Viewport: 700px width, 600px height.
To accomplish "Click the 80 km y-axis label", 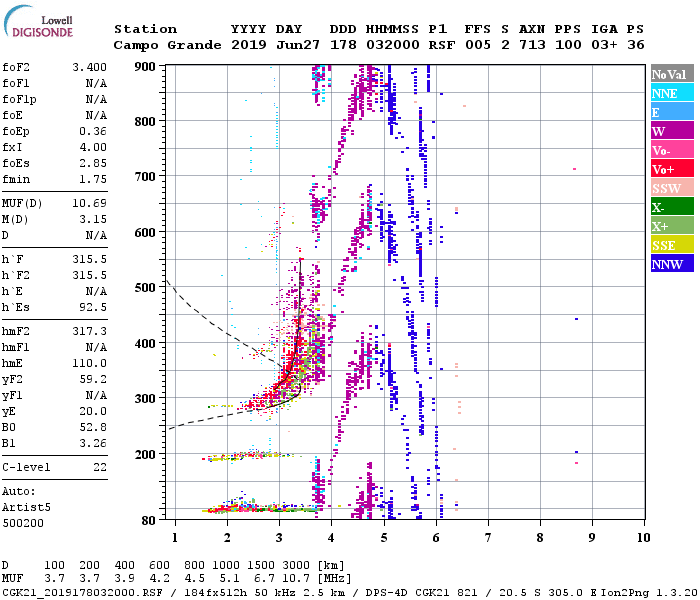I will [x=149, y=521].
